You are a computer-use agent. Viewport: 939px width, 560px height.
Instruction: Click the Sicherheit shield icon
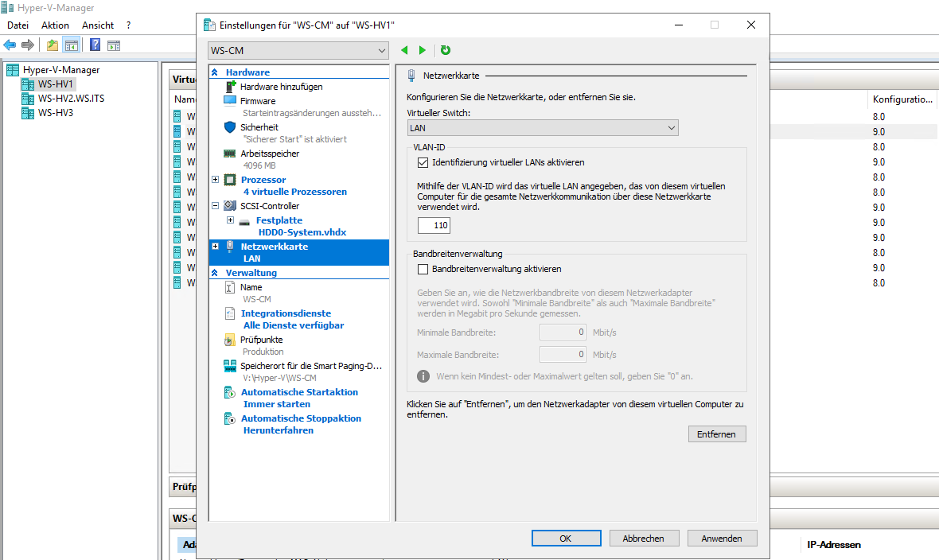(x=230, y=127)
